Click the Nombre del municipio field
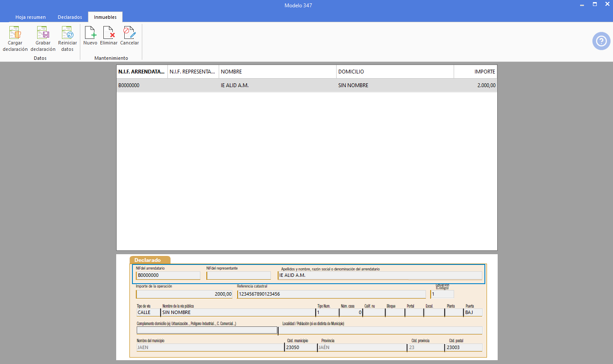This screenshot has height=364, width=613. 210,348
